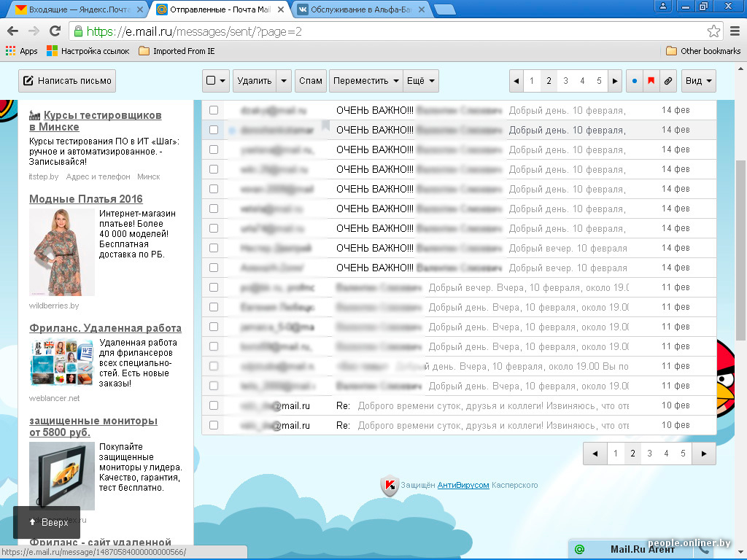This screenshot has height=560, width=747.
Task: Switch to Обслуживание в Альфа-Банк tab
Action: tap(361, 9)
